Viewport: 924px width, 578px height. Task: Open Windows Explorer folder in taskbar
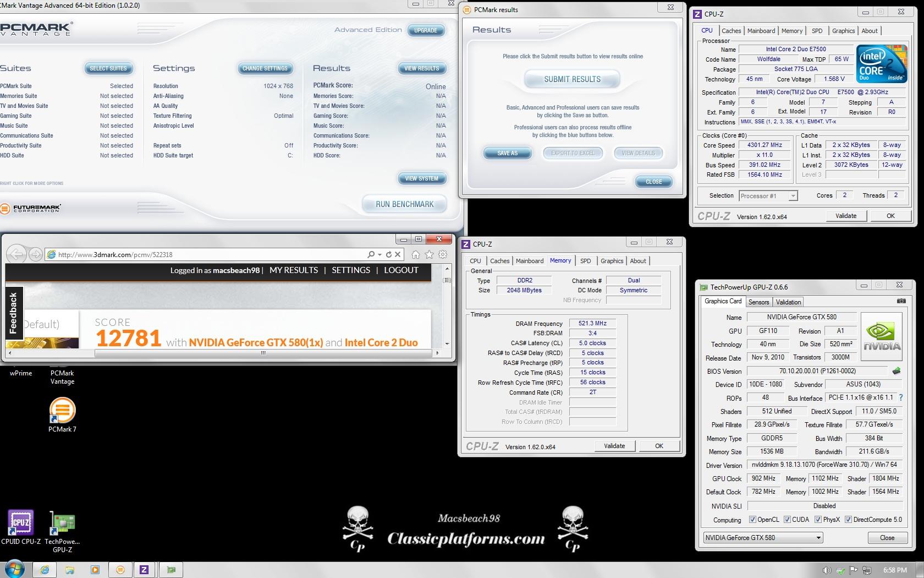tap(70, 570)
